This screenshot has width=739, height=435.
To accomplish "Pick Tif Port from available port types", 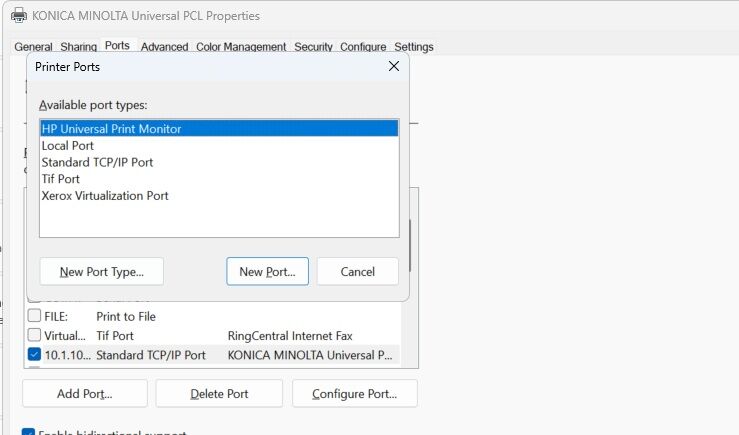I will pos(61,179).
